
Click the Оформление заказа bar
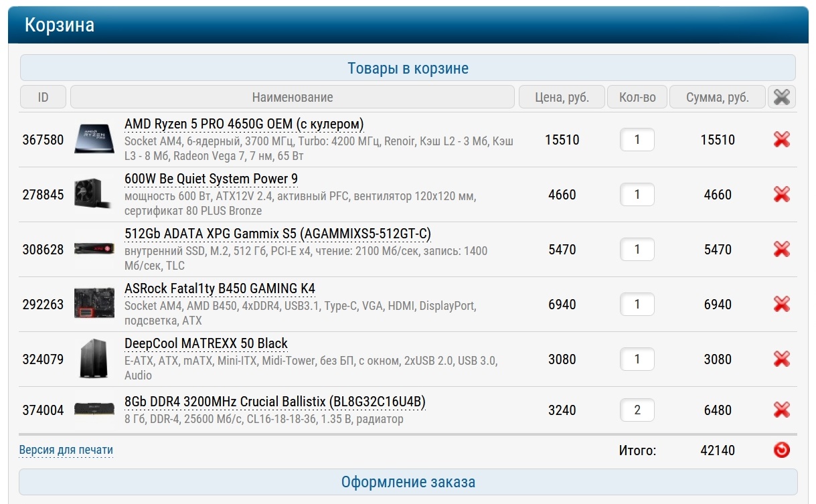(408, 482)
